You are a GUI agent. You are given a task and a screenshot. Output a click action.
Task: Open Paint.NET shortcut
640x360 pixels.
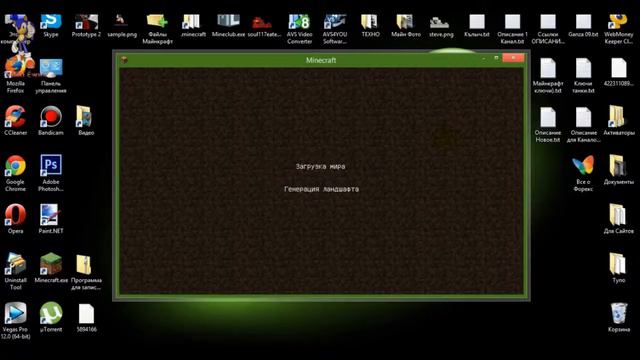tap(51, 219)
